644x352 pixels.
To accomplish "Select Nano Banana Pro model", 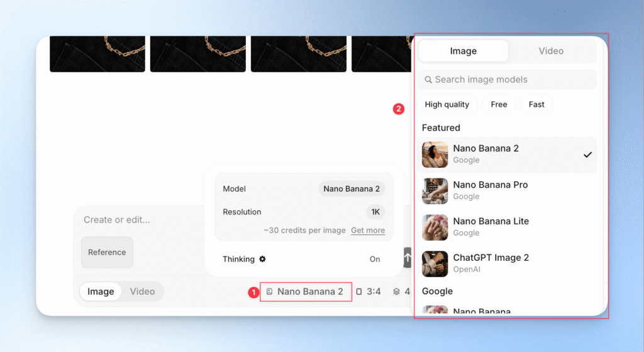I will coord(507,191).
